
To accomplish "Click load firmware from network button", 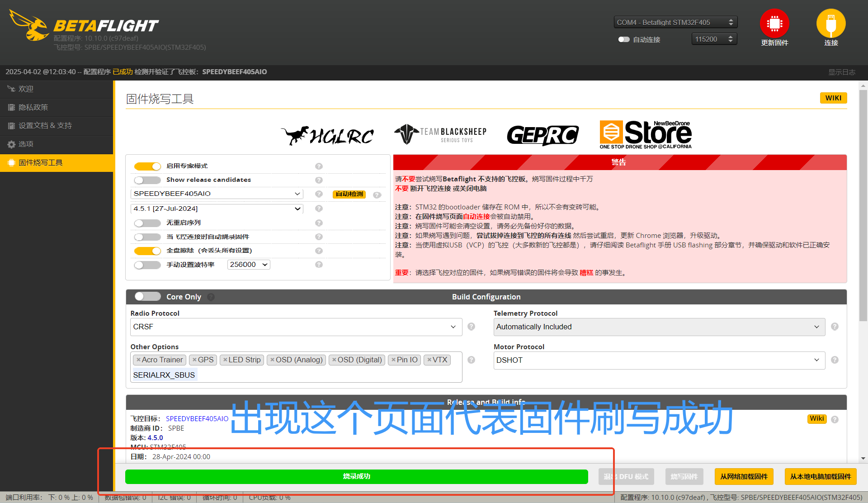I will pyautogui.click(x=744, y=477).
